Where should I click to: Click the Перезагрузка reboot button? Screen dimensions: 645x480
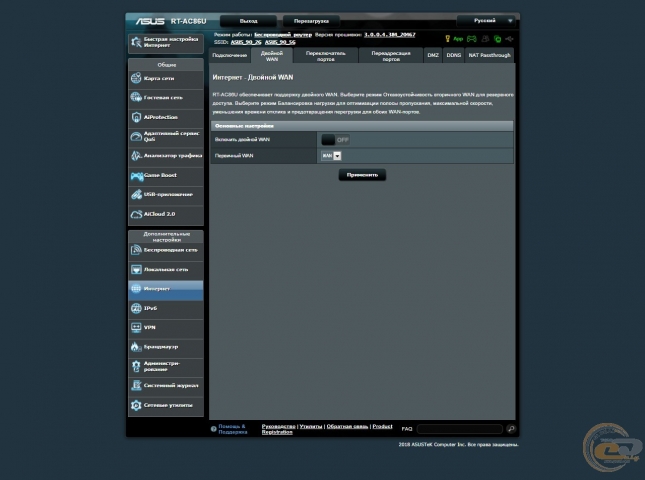(x=310, y=20)
